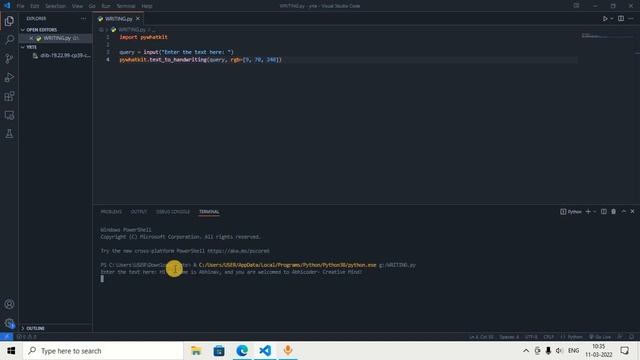
Task: Open Microsoft Edge from the taskbar
Action: (242, 351)
